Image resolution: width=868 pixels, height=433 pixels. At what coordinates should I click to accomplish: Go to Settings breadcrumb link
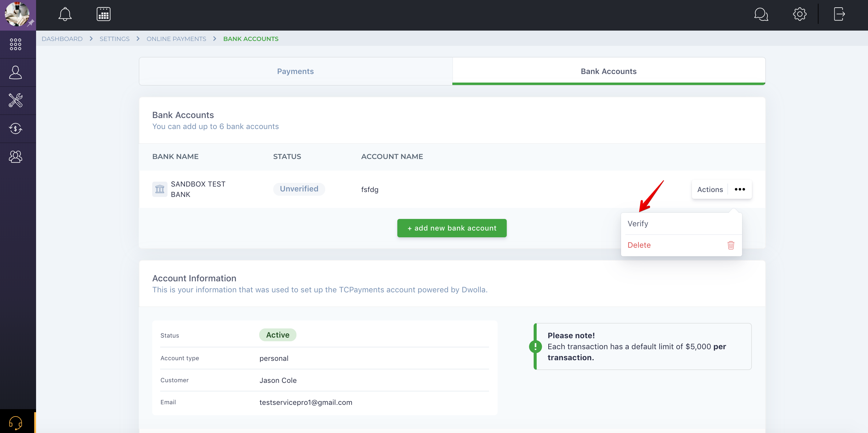pyautogui.click(x=115, y=39)
